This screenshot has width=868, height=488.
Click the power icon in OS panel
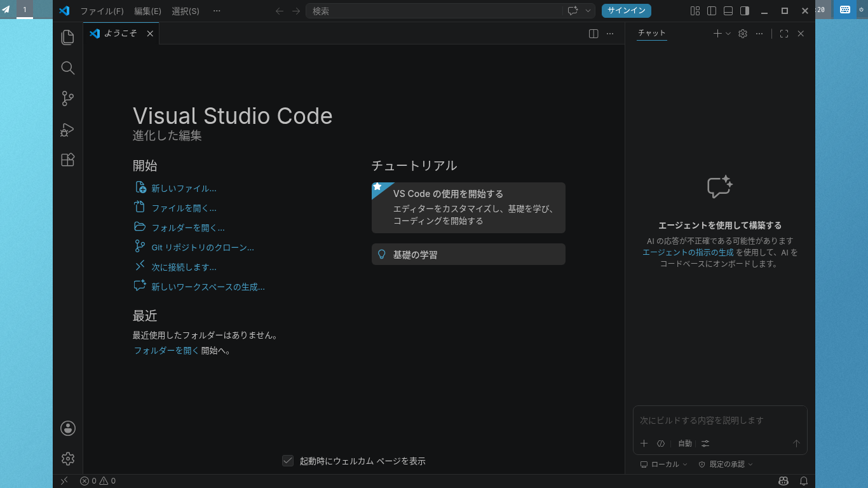tap(862, 10)
